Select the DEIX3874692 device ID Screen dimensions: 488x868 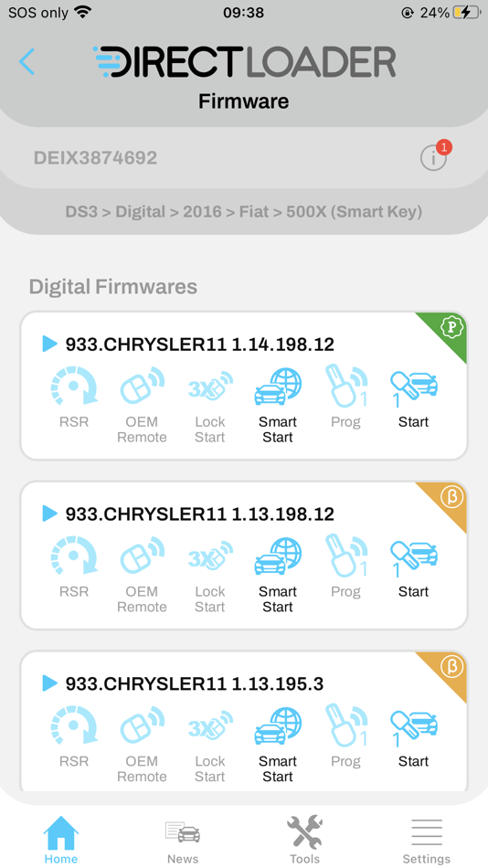(x=95, y=158)
